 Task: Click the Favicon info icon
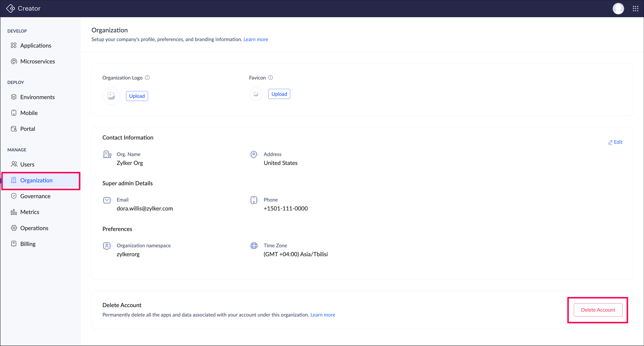click(x=271, y=78)
